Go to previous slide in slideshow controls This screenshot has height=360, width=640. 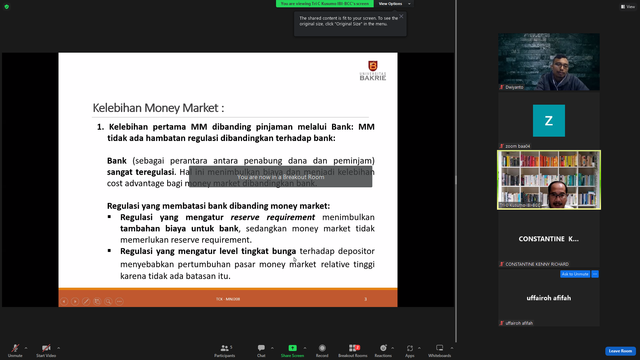pos(64,301)
